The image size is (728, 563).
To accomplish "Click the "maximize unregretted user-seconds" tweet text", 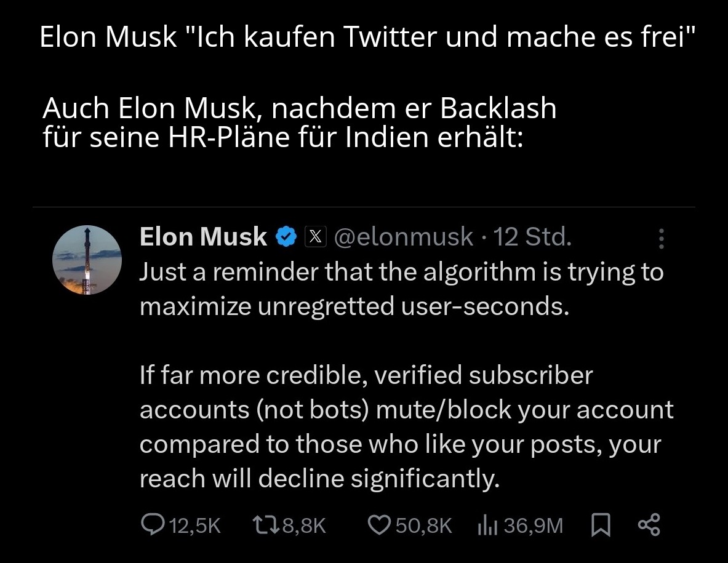I will 353,306.
